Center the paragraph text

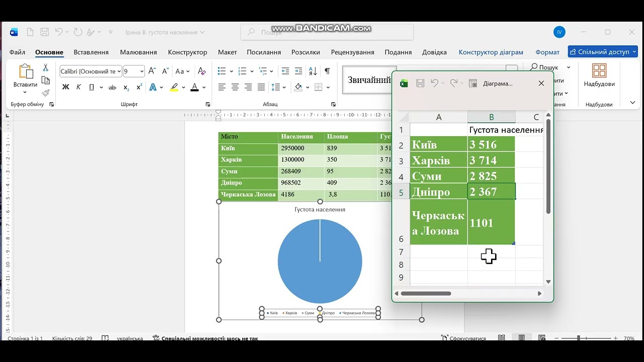[x=235, y=87]
